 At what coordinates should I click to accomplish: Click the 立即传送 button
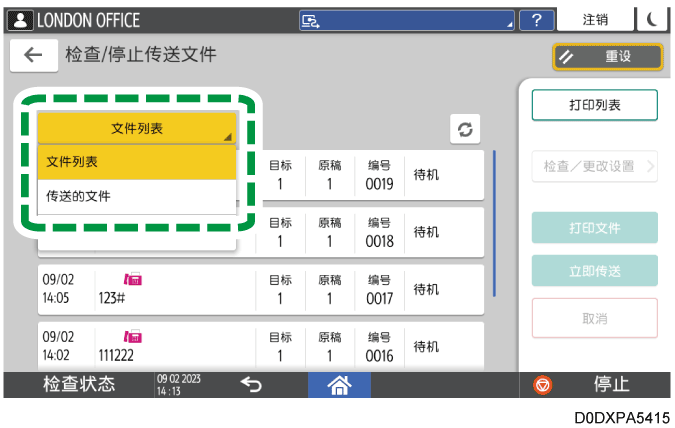coord(594,271)
